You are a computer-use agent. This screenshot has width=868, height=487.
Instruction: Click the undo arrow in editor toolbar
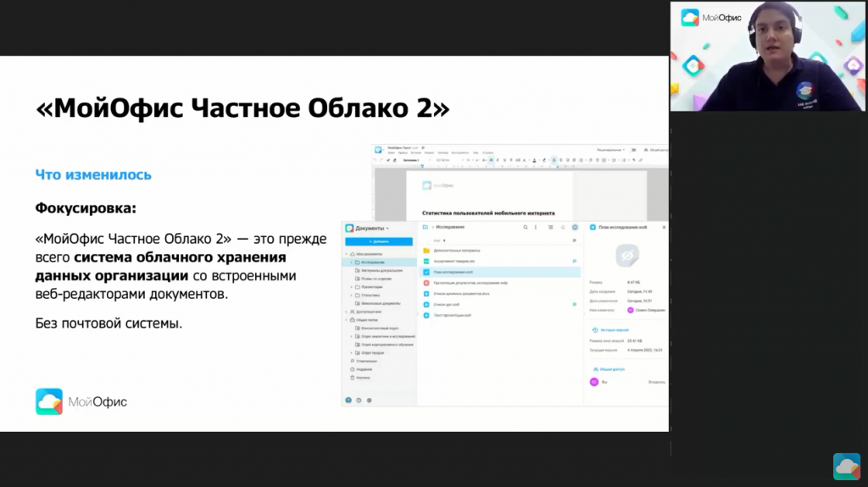(375, 160)
